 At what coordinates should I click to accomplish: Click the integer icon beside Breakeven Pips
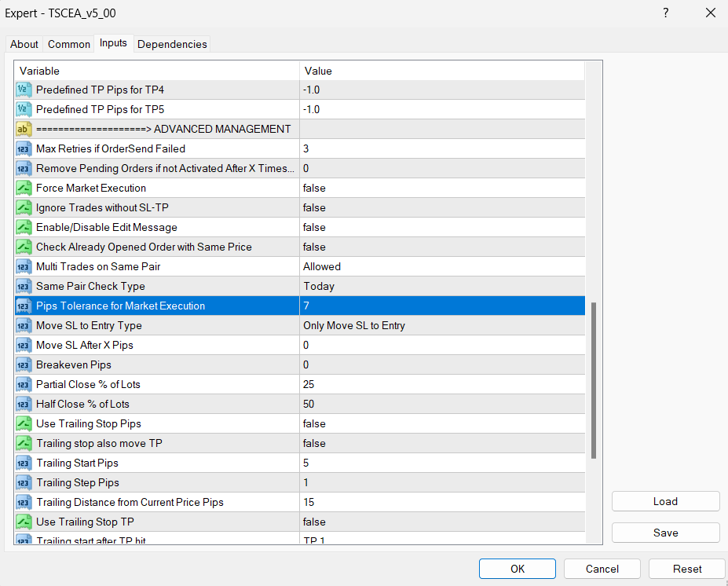23,364
